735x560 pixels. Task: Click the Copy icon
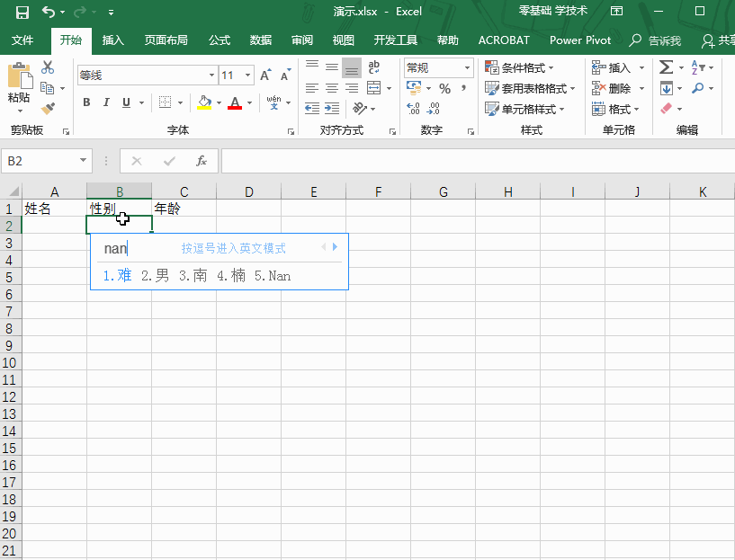point(47,87)
